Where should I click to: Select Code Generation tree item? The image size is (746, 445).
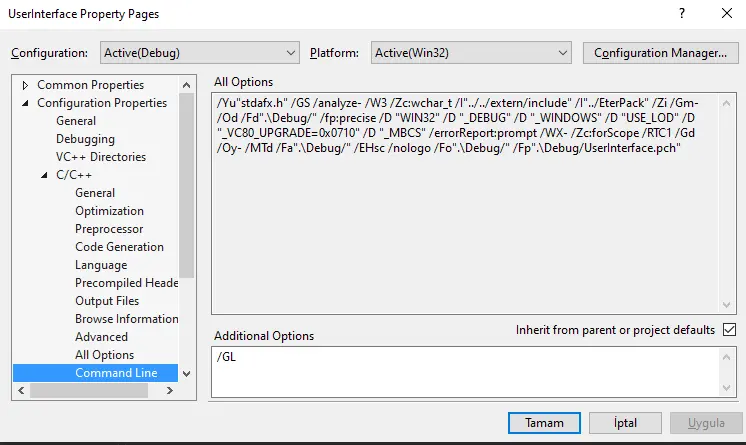point(119,247)
